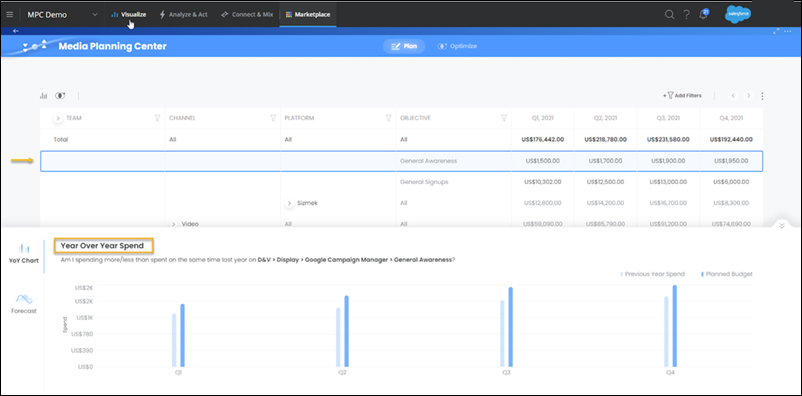Click the US$12,800.00 Sizmek cell
The image size is (802, 396).
coord(543,203)
